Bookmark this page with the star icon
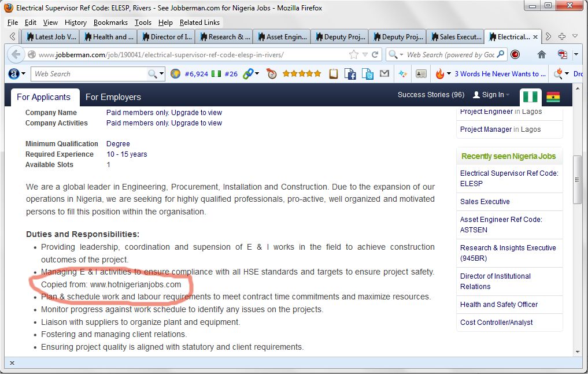 coord(354,55)
